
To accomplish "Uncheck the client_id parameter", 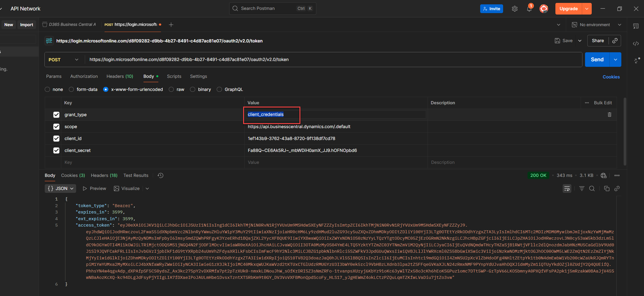I will [56, 139].
